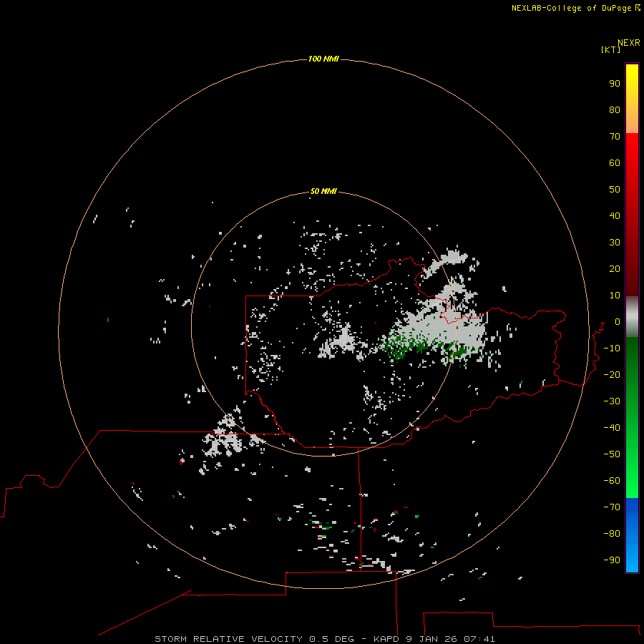Click the NEXR label above the color scale
This screenshot has height=644, width=644.
point(629,43)
